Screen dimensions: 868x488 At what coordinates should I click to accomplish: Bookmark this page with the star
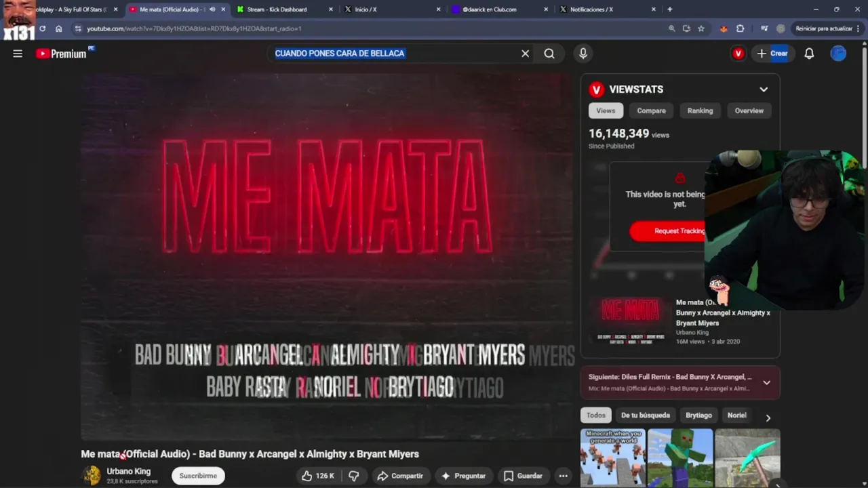tap(701, 28)
